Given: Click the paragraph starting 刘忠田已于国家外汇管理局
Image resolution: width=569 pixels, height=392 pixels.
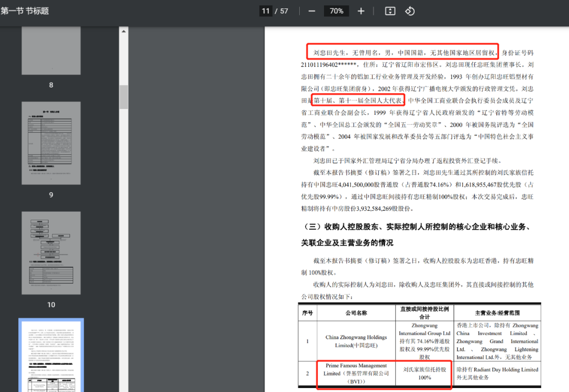Looking at the screenshot, I should click(408, 161).
